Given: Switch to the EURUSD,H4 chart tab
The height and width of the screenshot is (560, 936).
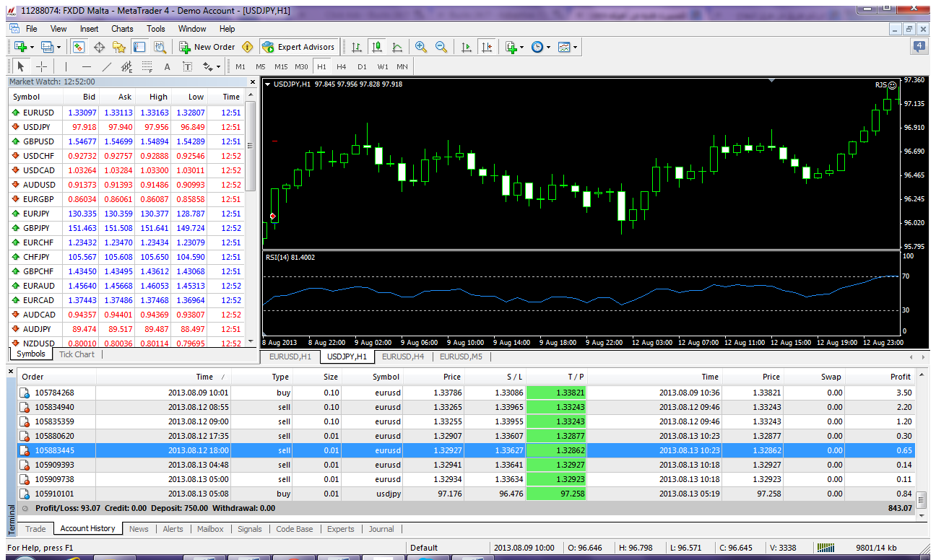Looking at the screenshot, I should (x=403, y=356).
